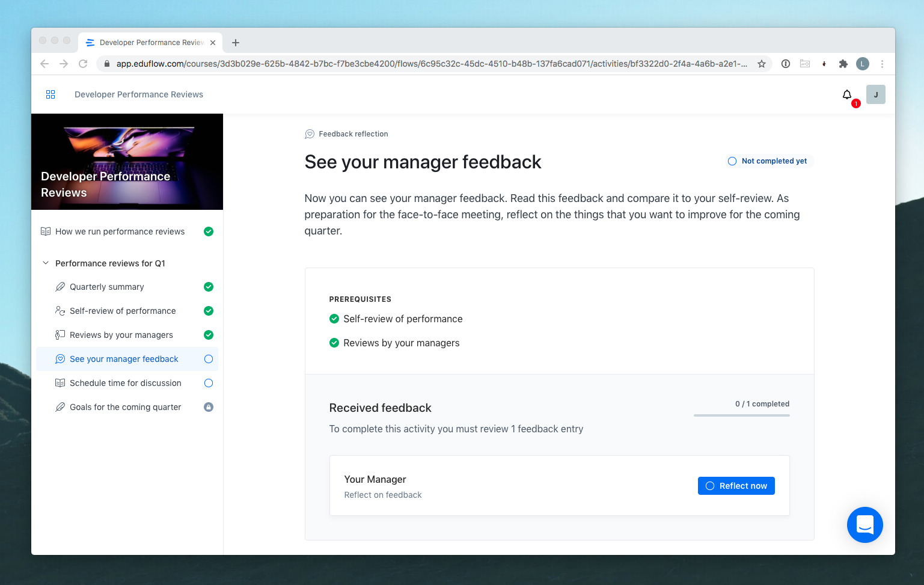
Task: Select See your manager feedback item
Action: coord(127,359)
